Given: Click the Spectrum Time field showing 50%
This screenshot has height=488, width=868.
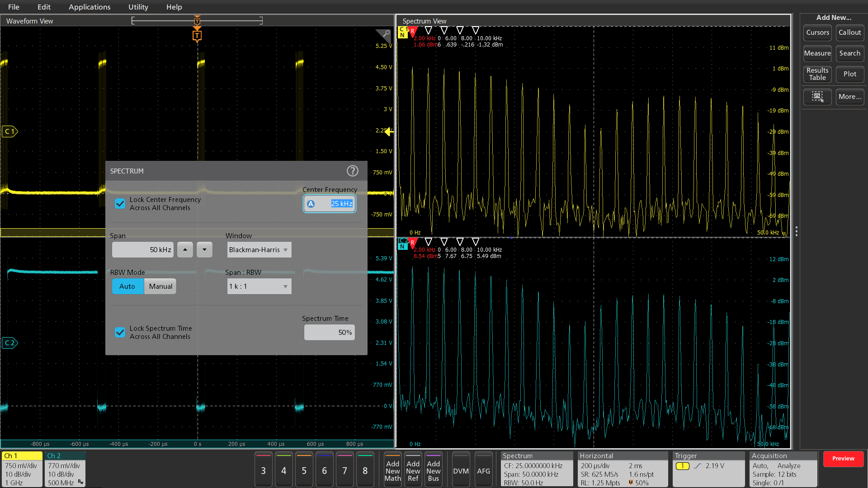Looking at the screenshot, I should (330, 333).
